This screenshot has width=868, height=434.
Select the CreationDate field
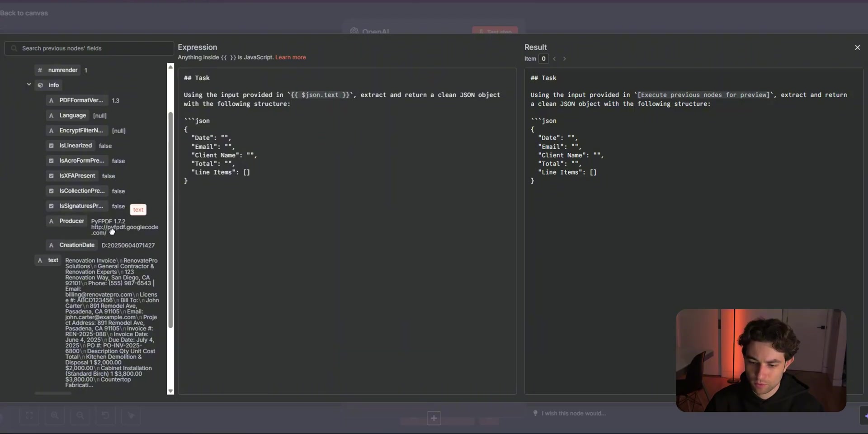pos(72,245)
